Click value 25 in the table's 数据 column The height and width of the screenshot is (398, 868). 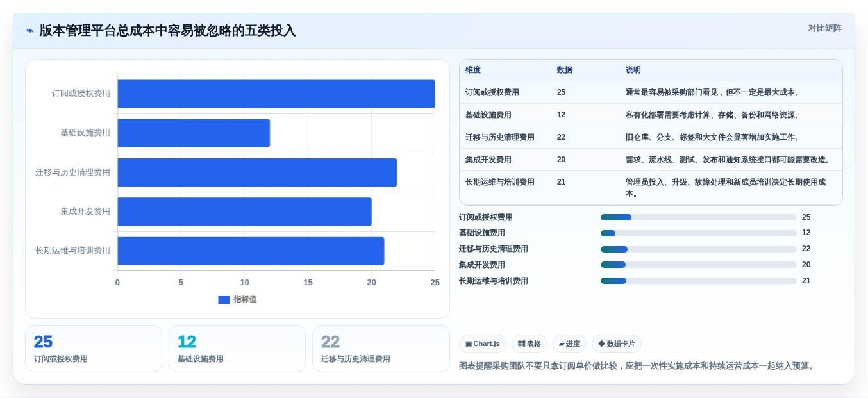[x=562, y=92]
